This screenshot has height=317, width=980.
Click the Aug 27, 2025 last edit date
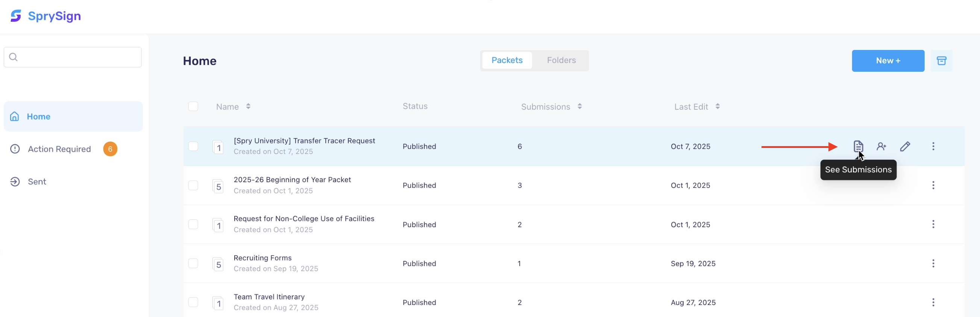(x=693, y=302)
